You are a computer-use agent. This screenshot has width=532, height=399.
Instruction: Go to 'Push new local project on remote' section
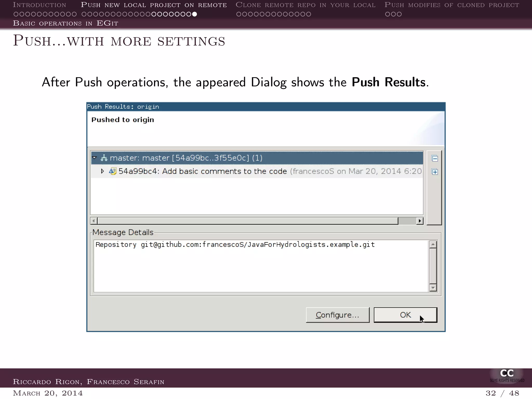[x=154, y=5]
